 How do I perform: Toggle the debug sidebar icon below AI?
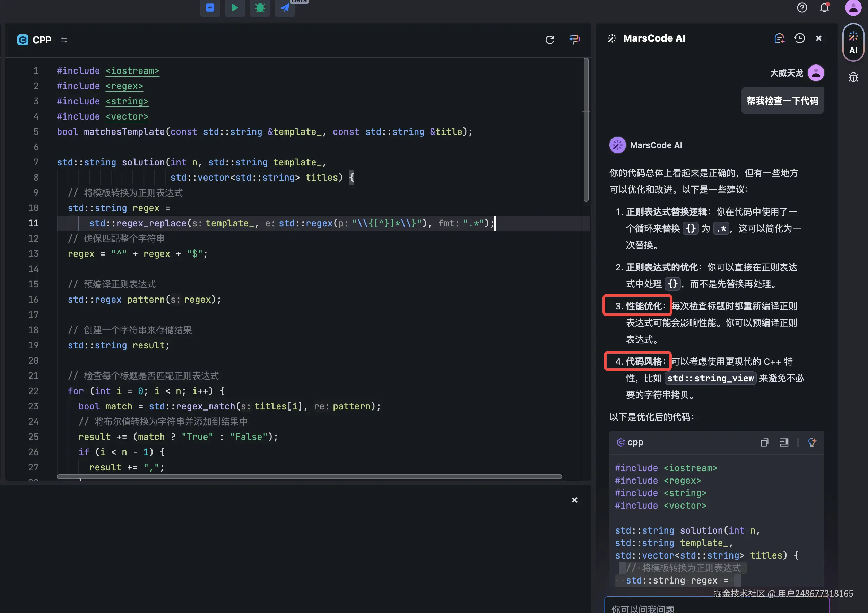pyautogui.click(x=853, y=78)
